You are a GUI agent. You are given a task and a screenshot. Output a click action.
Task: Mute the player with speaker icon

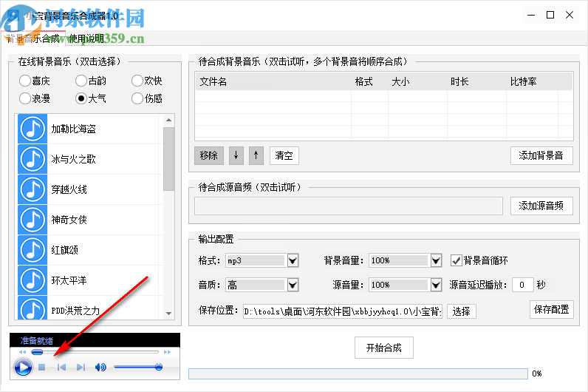tap(100, 367)
